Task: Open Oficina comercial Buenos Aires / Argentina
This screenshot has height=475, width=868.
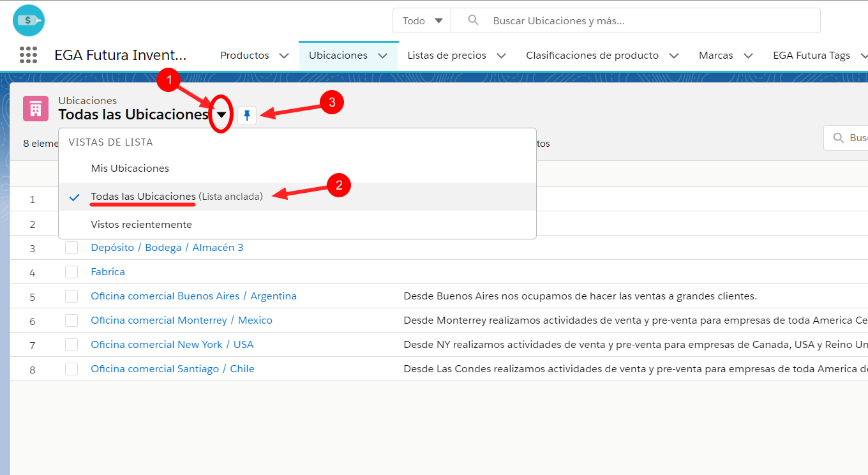Action: pos(193,296)
